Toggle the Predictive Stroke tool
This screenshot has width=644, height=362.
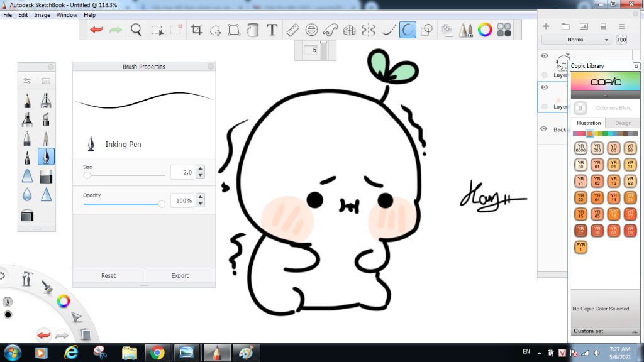coord(408,30)
